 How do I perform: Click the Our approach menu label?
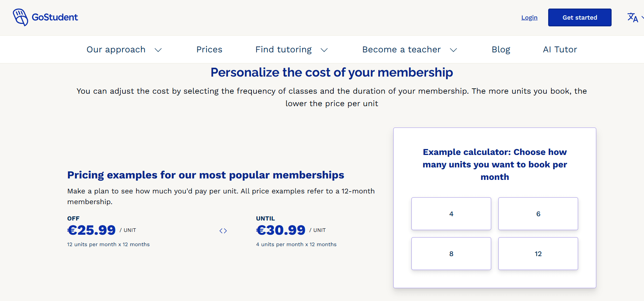click(116, 50)
